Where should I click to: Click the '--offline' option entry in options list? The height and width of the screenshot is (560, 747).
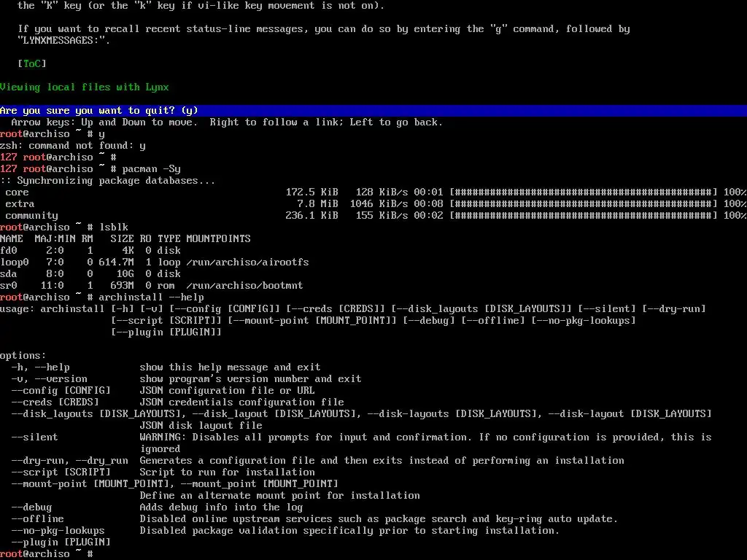[38, 519]
